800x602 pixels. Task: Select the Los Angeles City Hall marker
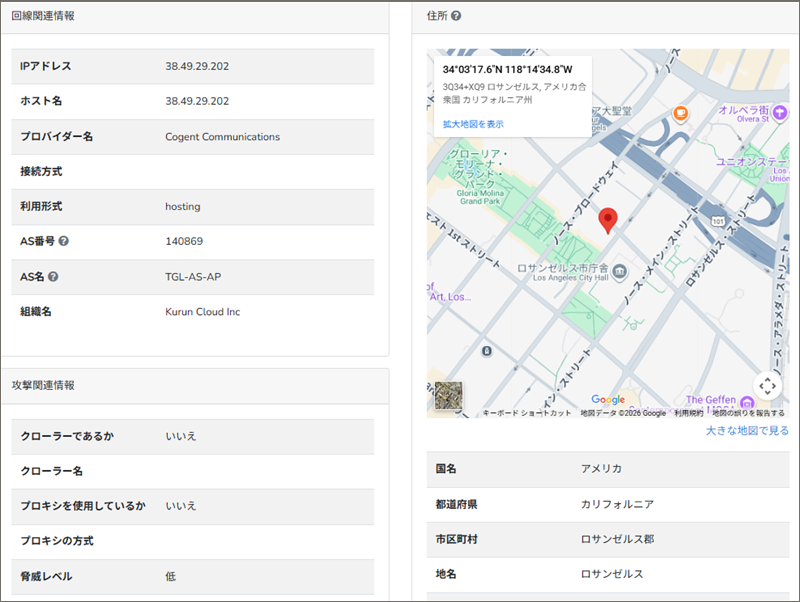coord(619,271)
